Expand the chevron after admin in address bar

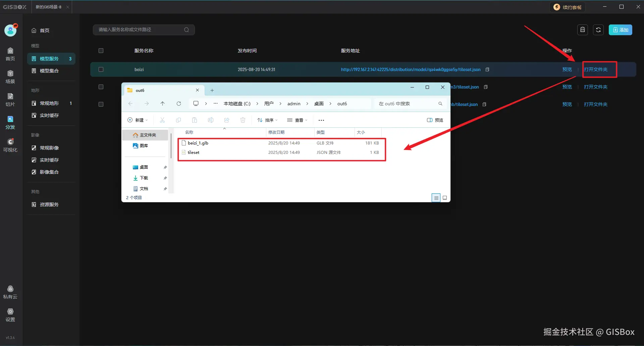pos(307,104)
